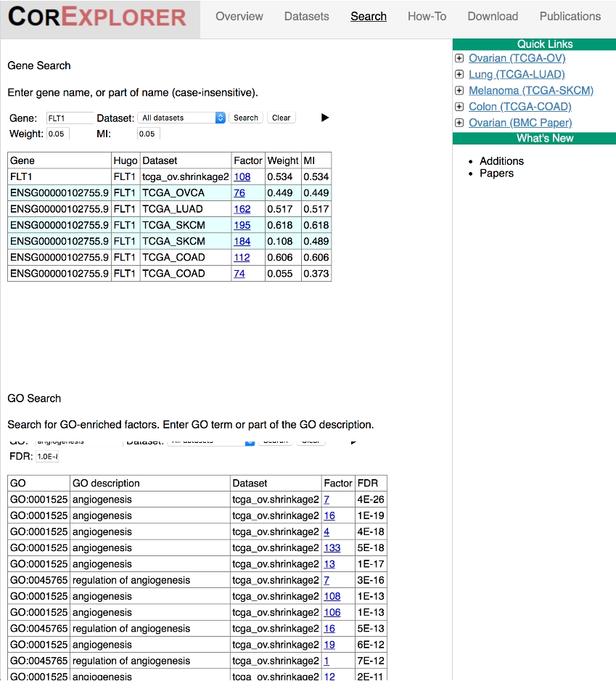Viewport: 616px width, 681px height.
Task: Click the Gene name input field
Action: point(70,118)
